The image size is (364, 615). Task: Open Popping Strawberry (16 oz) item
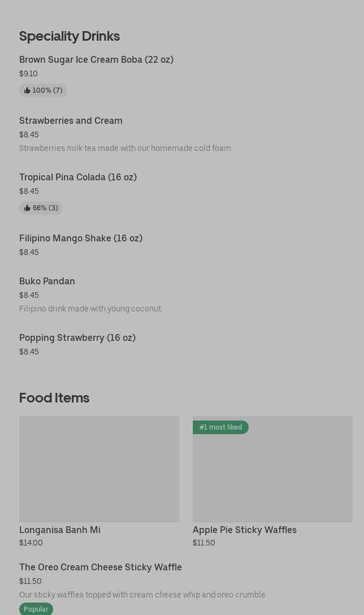pyautogui.click(x=77, y=337)
